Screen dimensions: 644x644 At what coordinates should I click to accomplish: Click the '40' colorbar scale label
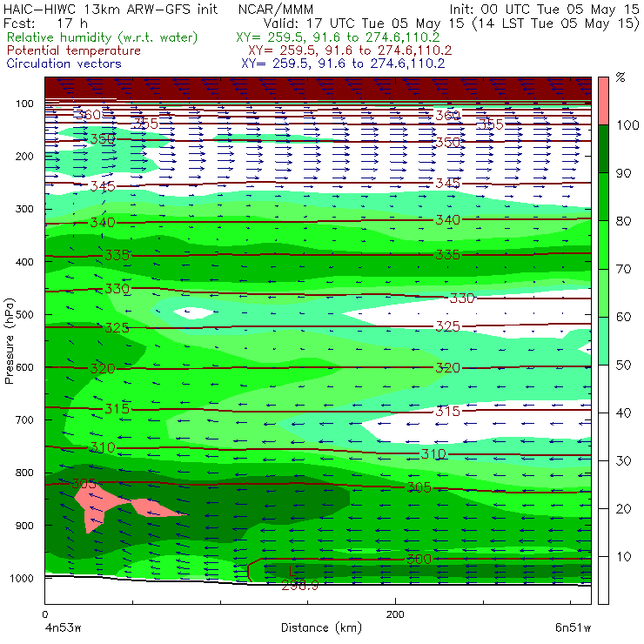pos(623,413)
